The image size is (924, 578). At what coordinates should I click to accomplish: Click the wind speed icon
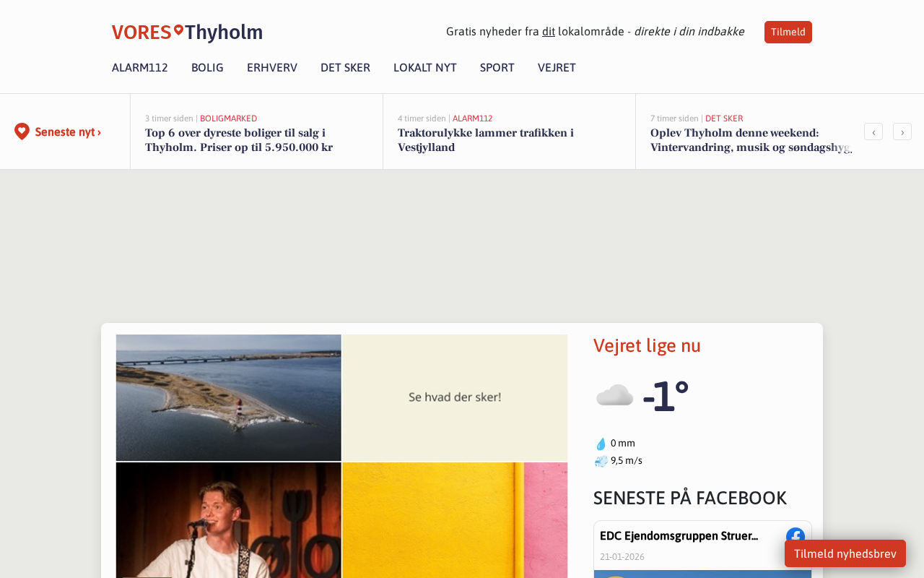601,461
